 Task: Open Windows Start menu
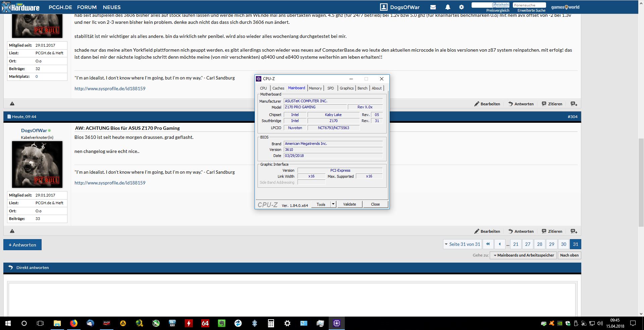pos(8,323)
